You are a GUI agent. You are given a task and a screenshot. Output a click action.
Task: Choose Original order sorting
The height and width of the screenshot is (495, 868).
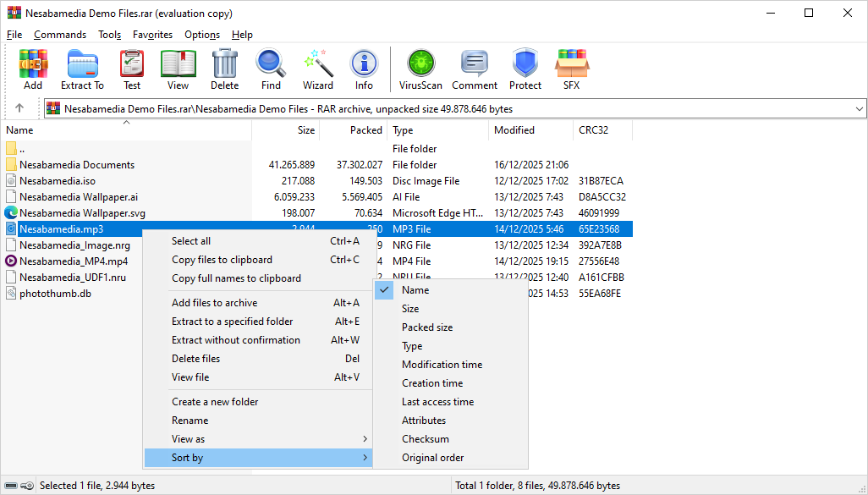[x=432, y=458]
